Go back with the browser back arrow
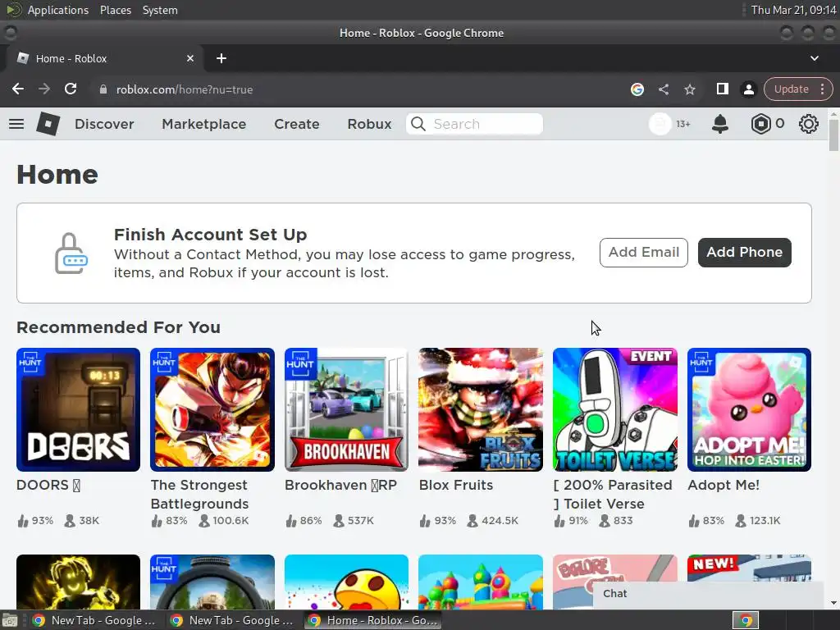This screenshot has width=840, height=630. point(18,89)
